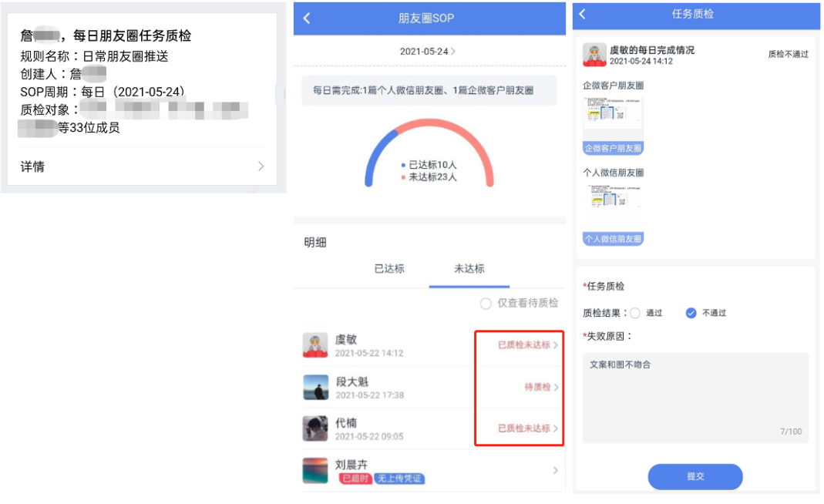The height and width of the screenshot is (504, 824).
Task: Tap the name 代楠 in the list
Action: [x=346, y=423]
